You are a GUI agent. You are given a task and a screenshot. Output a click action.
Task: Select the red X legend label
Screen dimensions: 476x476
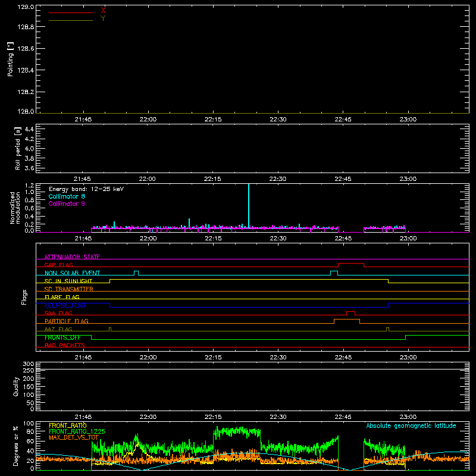pos(103,11)
